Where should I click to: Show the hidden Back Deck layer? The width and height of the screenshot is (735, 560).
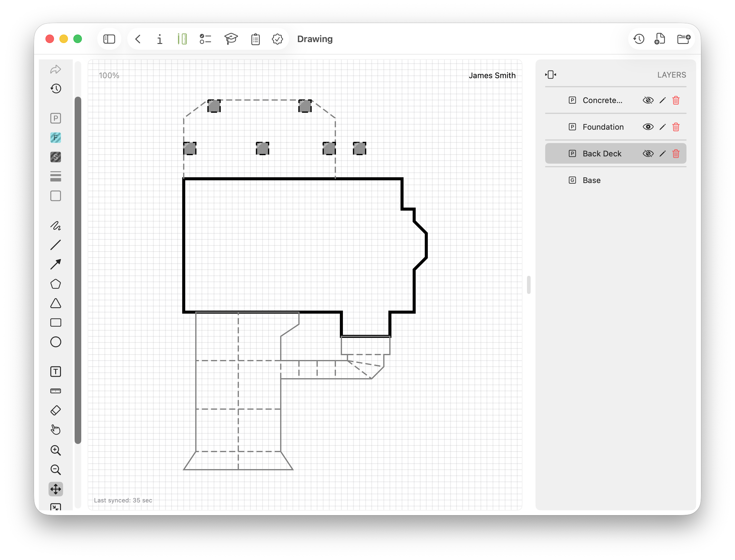click(x=648, y=154)
